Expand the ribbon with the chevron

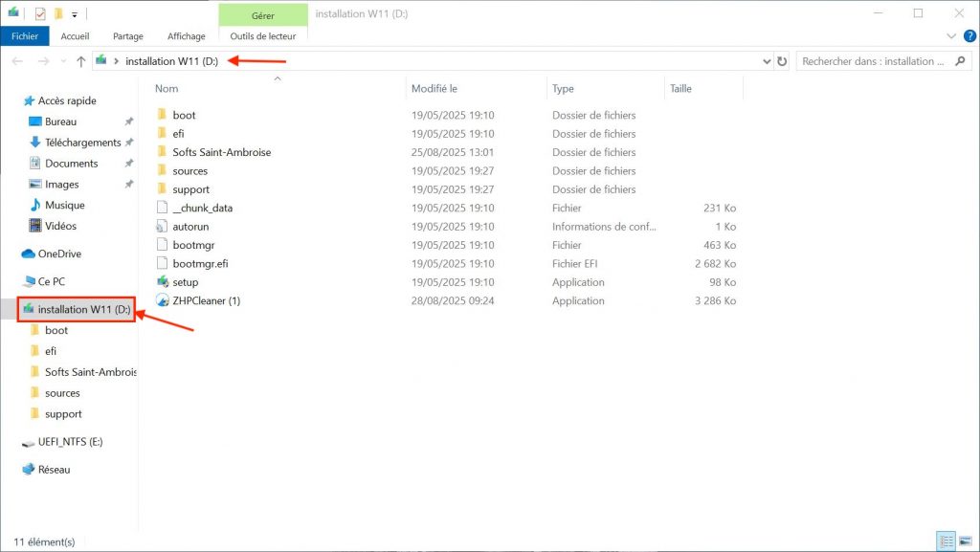click(x=951, y=36)
